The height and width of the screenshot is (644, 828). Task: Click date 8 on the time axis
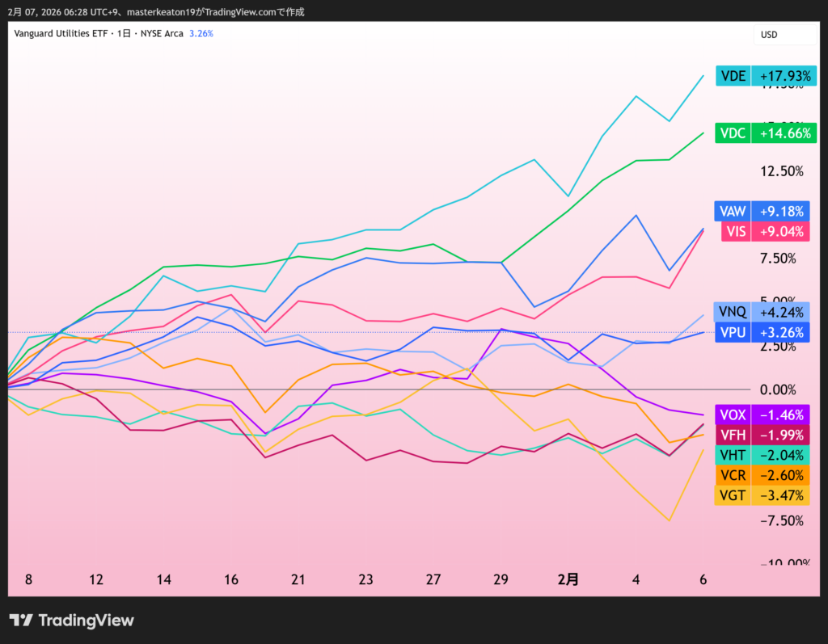pos(28,579)
